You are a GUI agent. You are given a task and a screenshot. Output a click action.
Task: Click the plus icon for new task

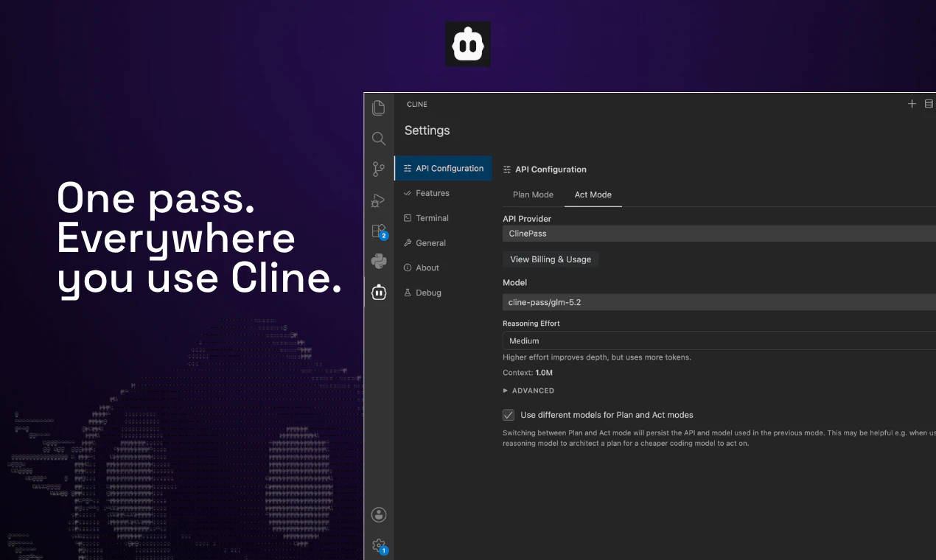[912, 104]
